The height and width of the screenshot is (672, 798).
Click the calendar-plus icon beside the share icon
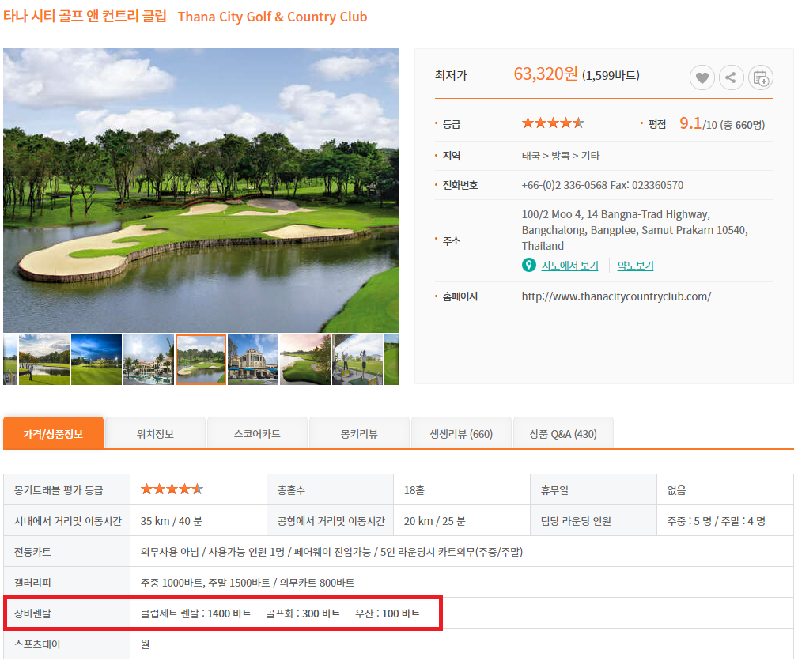[760, 77]
